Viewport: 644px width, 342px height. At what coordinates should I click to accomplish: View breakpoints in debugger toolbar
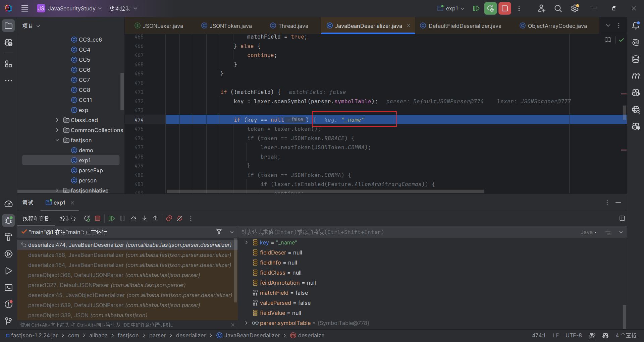pyautogui.click(x=169, y=219)
